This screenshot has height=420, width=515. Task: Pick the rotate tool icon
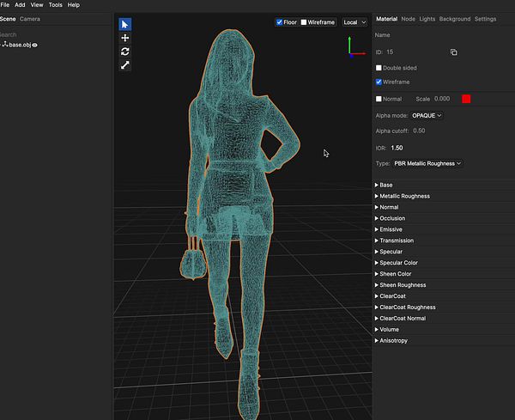(124, 52)
